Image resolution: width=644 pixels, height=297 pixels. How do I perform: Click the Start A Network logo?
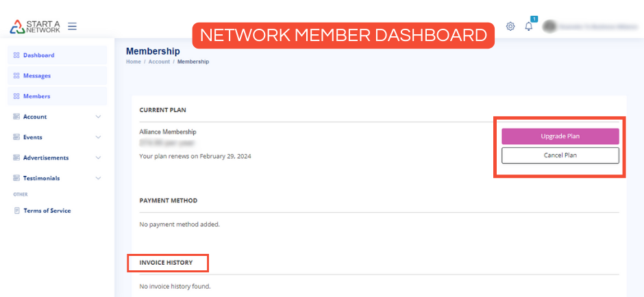click(34, 27)
